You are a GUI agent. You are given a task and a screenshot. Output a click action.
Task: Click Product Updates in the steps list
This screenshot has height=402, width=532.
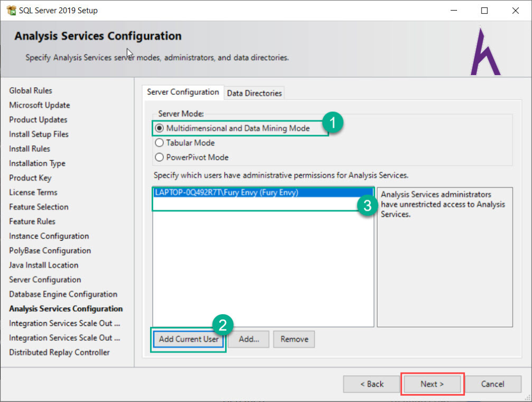(x=38, y=120)
